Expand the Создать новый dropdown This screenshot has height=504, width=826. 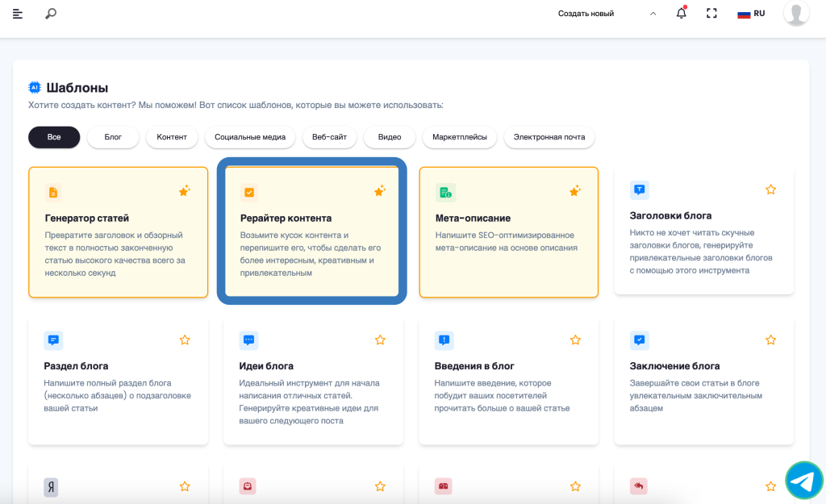click(607, 14)
